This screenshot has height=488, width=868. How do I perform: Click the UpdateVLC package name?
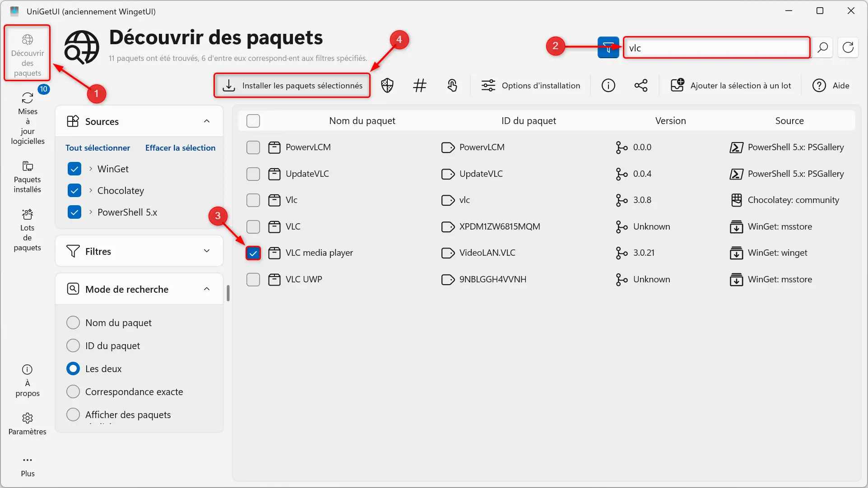[307, 174]
